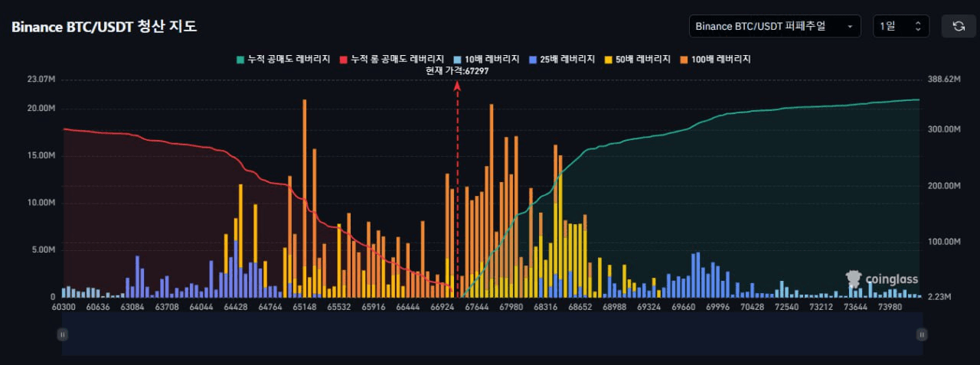This screenshot has width=980, height=365.
Task: Click the 68988 price axis label
Action: click(x=615, y=307)
